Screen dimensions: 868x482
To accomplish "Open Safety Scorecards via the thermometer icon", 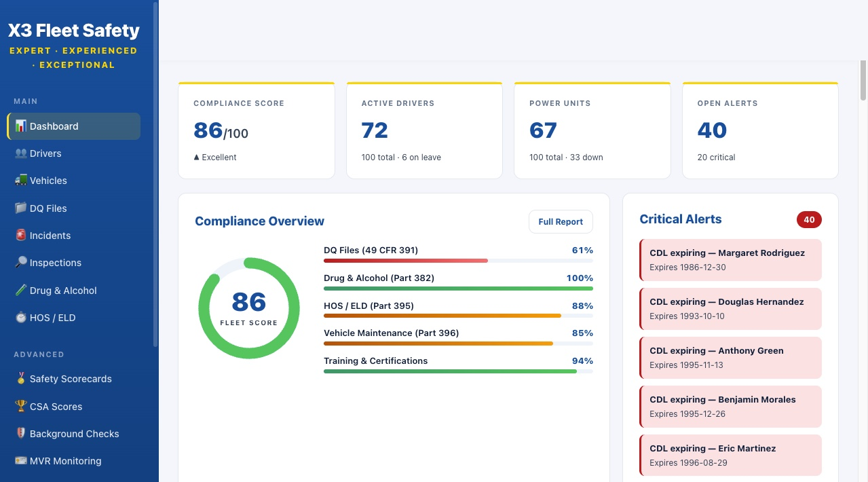I will click(x=21, y=379).
